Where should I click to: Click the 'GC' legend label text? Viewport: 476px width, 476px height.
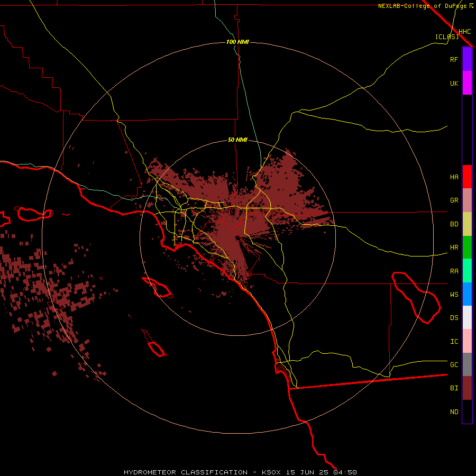pyautogui.click(x=454, y=365)
